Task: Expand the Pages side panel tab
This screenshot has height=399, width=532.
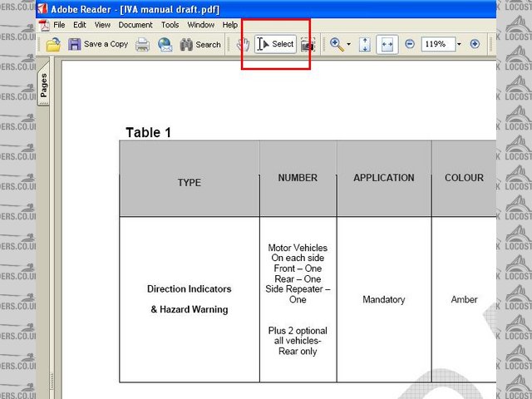Action: tap(43, 86)
